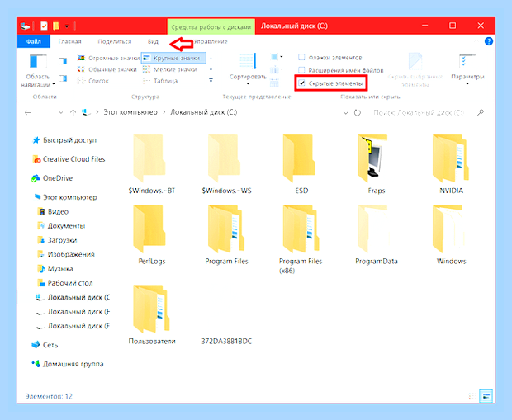Select Быстрый доступ in navigation pane
The image size is (512, 420).
pyautogui.click(x=64, y=140)
